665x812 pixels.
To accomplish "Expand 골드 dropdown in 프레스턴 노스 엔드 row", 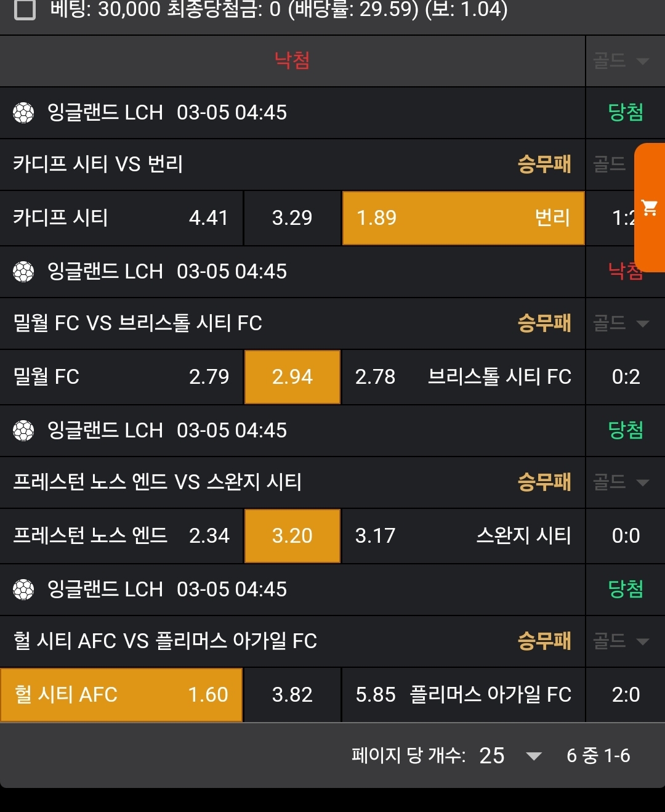I will (x=621, y=482).
